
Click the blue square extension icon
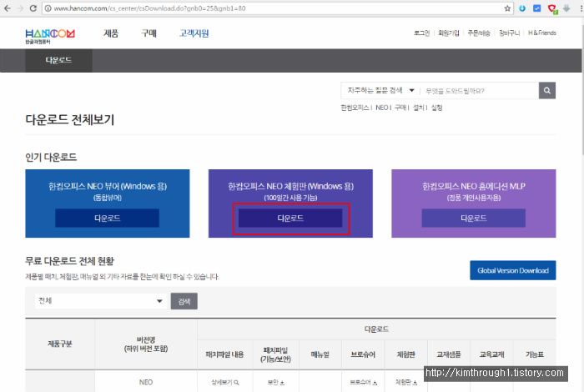click(536, 8)
